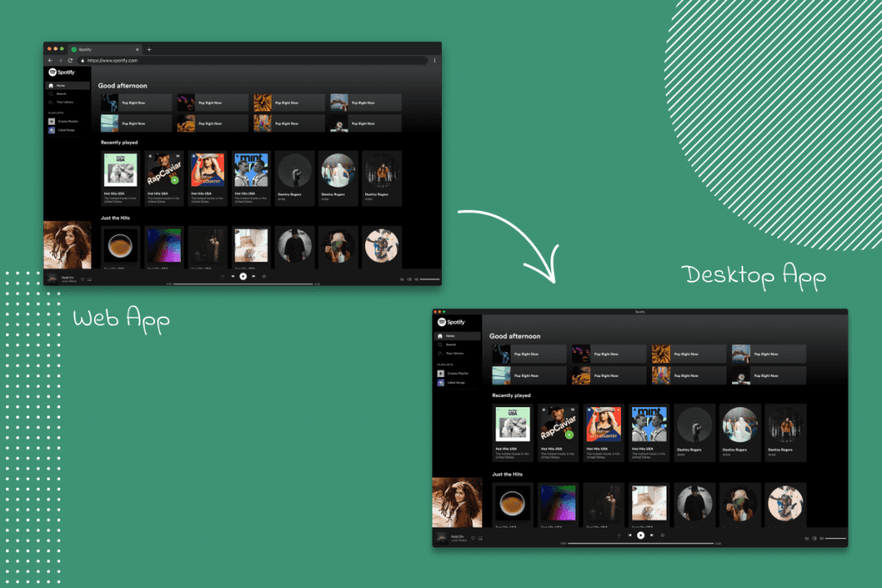The height and width of the screenshot is (588, 882).
Task: Open Liked Songs in Web App sidebar
Action: pyautogui.click(x=62, y=130)
